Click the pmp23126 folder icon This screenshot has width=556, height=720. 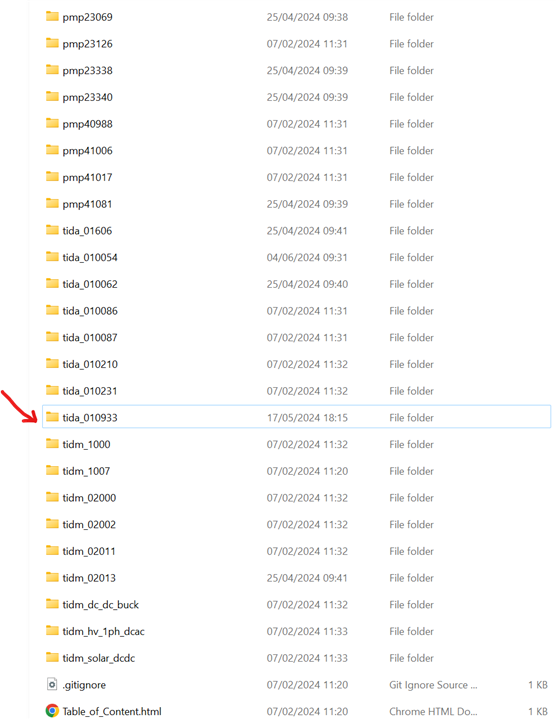click(52, 43)
